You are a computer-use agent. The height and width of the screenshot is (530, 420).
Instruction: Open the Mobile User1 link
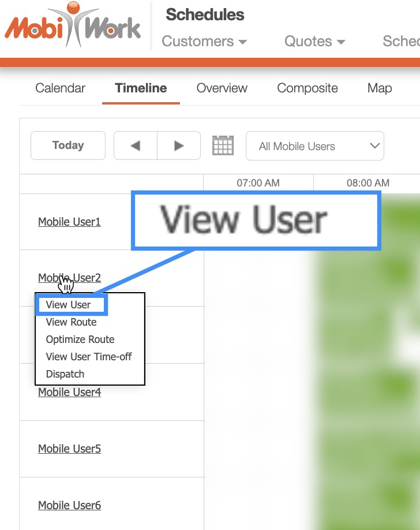pyautogui.click(x=69, y=222)
